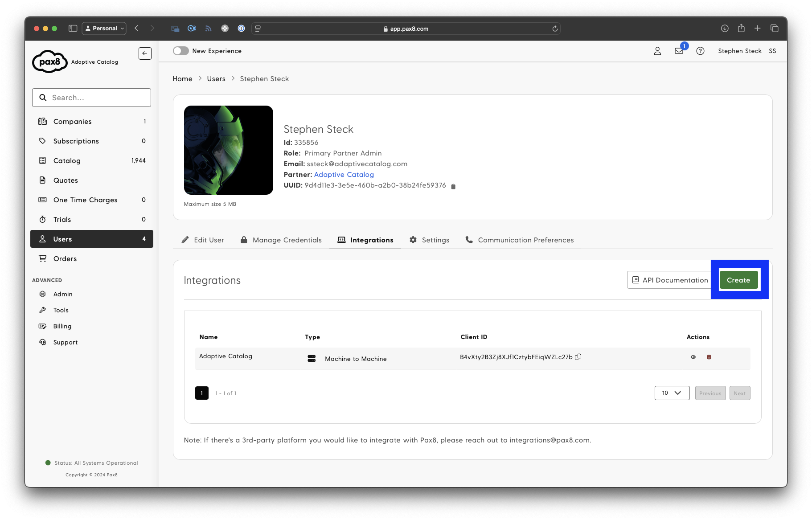Click the Adaptive Catalog integration name
Viewport: 812px width, 520px height.
pyautogui.click(x=226, y=356)
